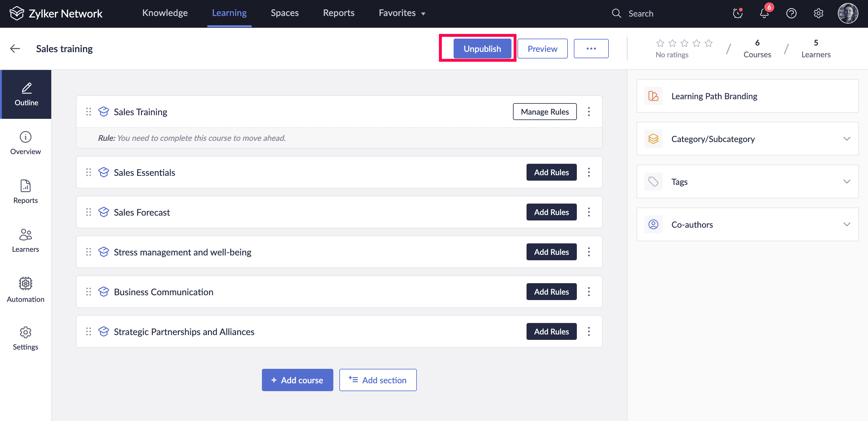868x421 pixels.
Task: Open the help question mark icon
Action: point(791,14)
